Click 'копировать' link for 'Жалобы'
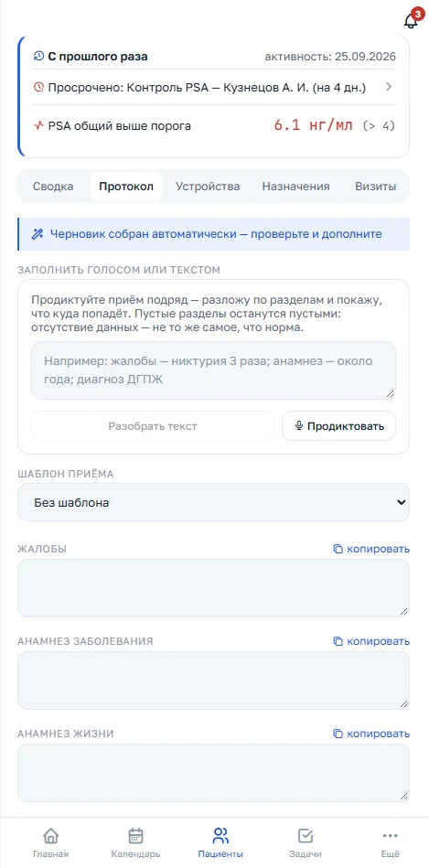 [x=371, y=549]
